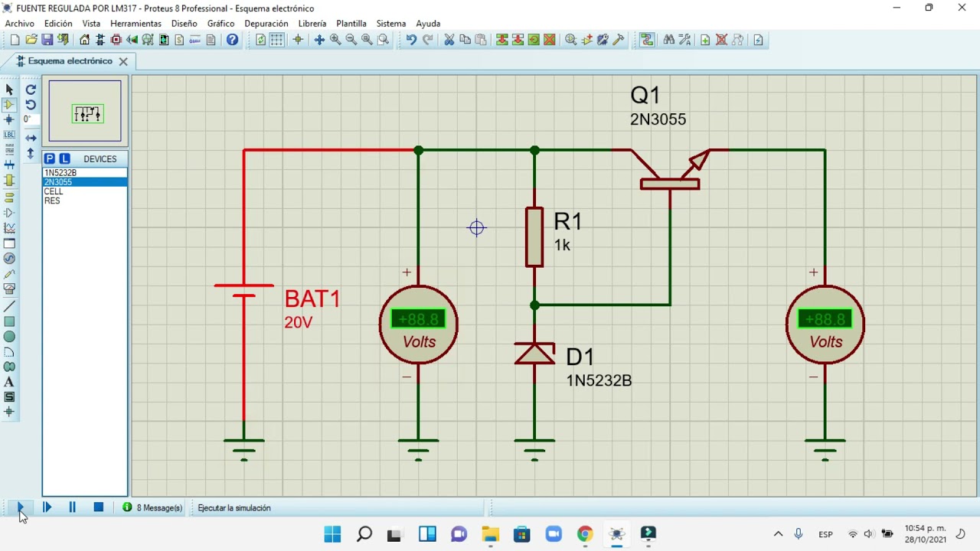This screenshot has width=980, height=551.
Task: Save the project with the floppy icon
Action: click(47, 40)
